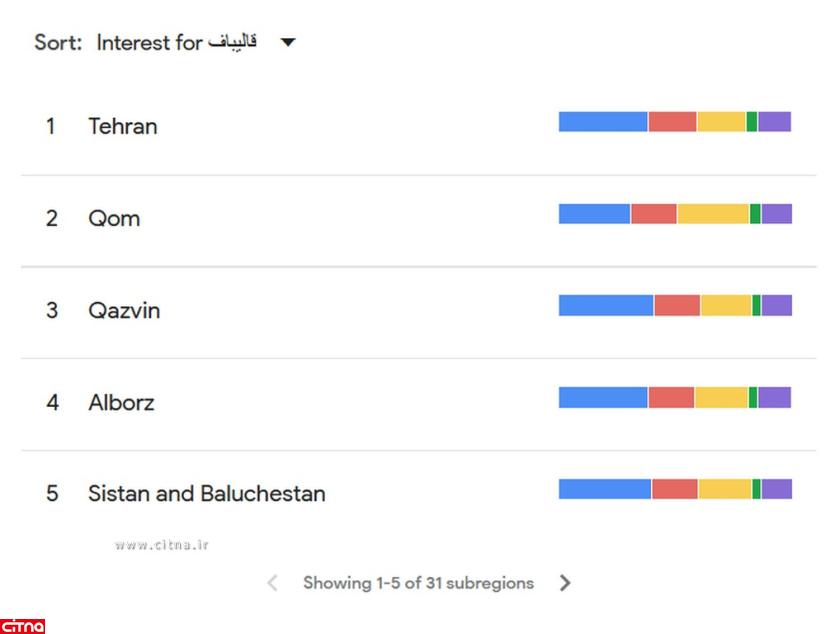Click the green segment of Sistan's bar

pyautogui.click(x=756, y=489)
